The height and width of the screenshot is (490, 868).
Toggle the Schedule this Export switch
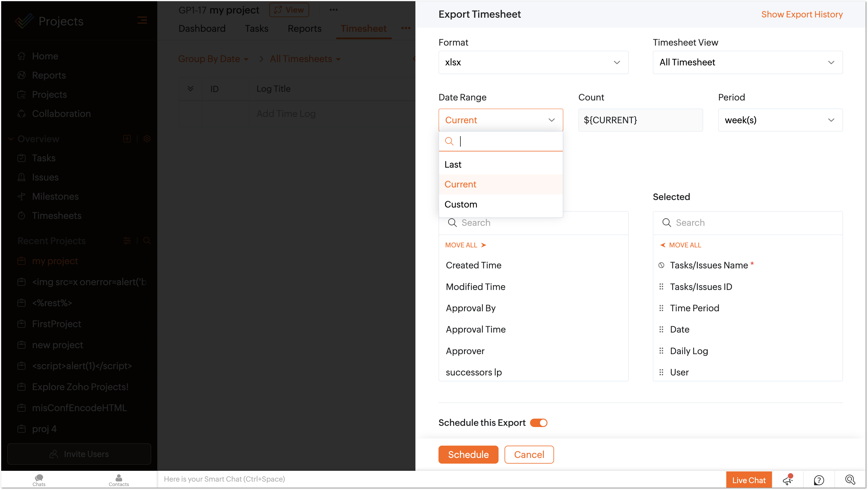tap(538, 423)
